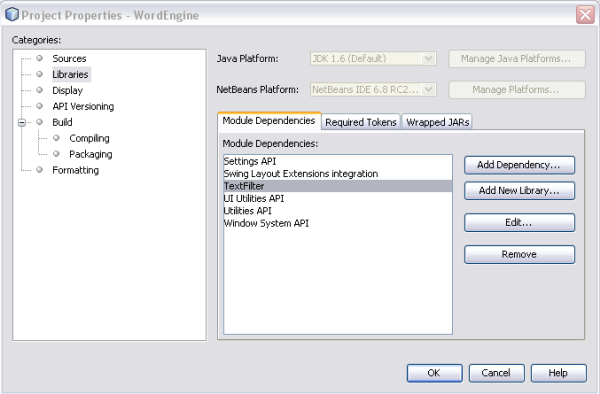Click Add New Library button
The height and width of the screenshot is (394, 600).
(519, 190)
